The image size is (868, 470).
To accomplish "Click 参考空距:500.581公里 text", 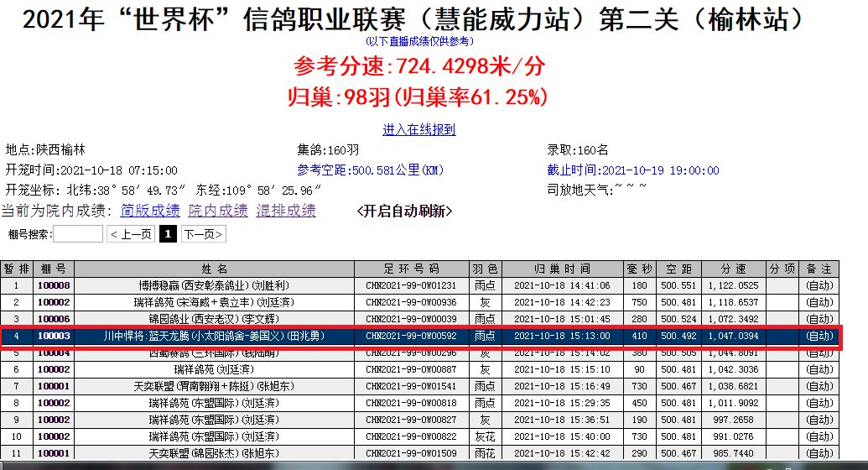I will (370, 170).
